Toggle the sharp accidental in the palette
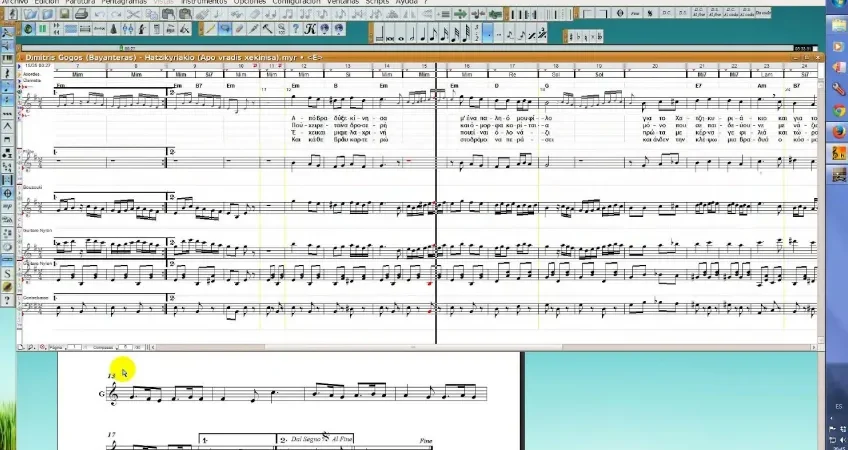 tap(571, 37)
